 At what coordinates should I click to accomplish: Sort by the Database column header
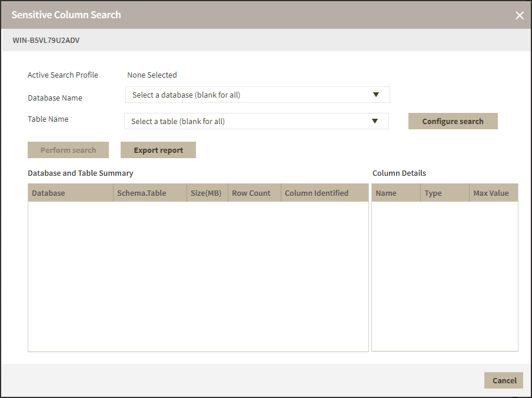click(70, 193)
